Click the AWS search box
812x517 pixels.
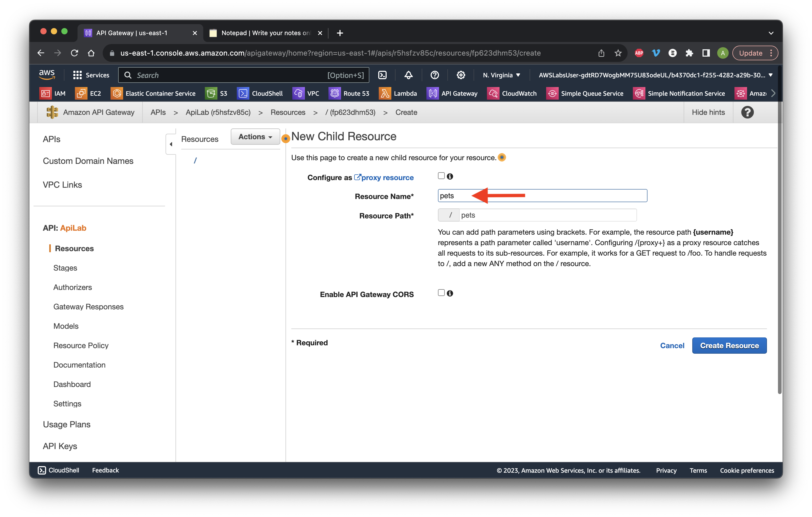[x=243, y=75]
